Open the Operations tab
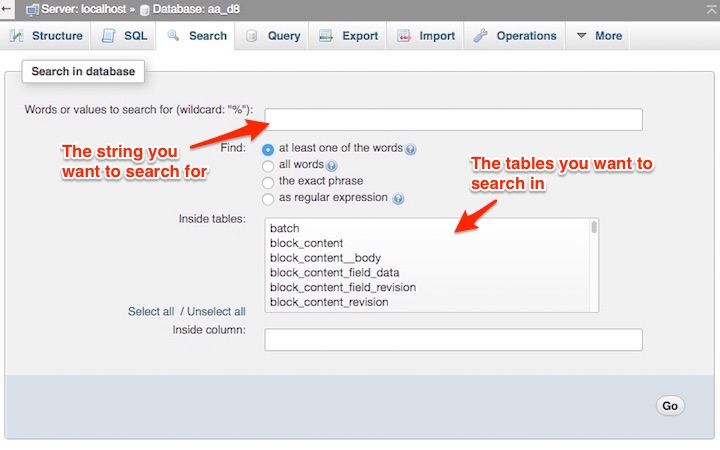The image size is (720, 450). (x=515, y=36)
